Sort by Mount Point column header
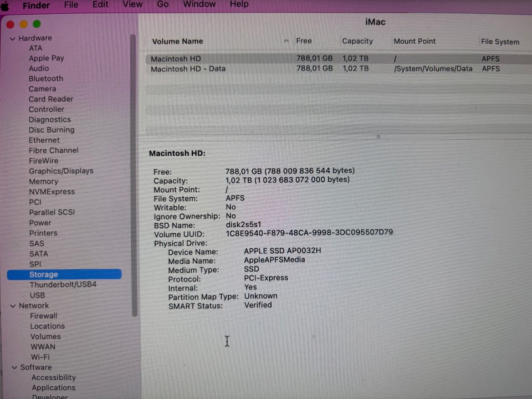Image resolution: width=532 pixels, height=399 pixels. (415, 42)
